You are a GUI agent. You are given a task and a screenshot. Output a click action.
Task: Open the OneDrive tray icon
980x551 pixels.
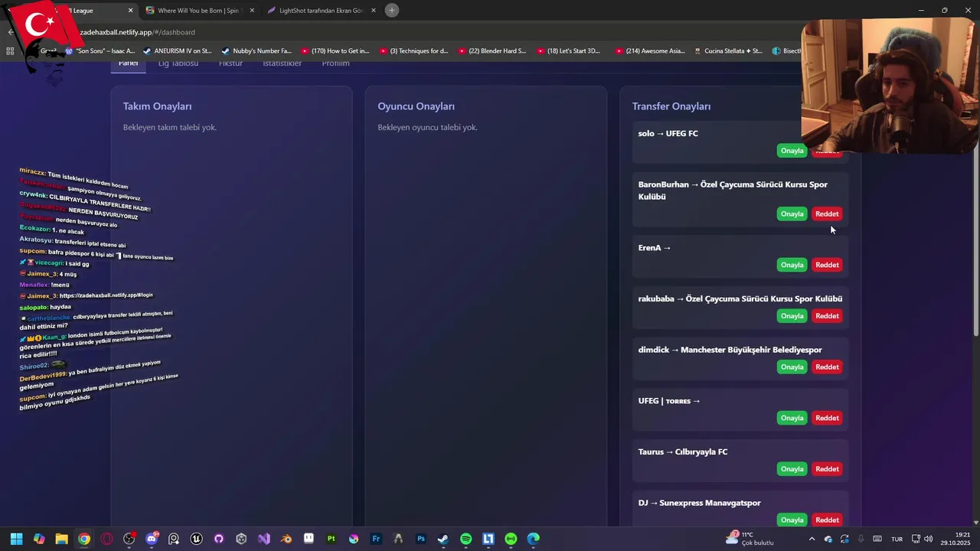[x=828, y=539]
